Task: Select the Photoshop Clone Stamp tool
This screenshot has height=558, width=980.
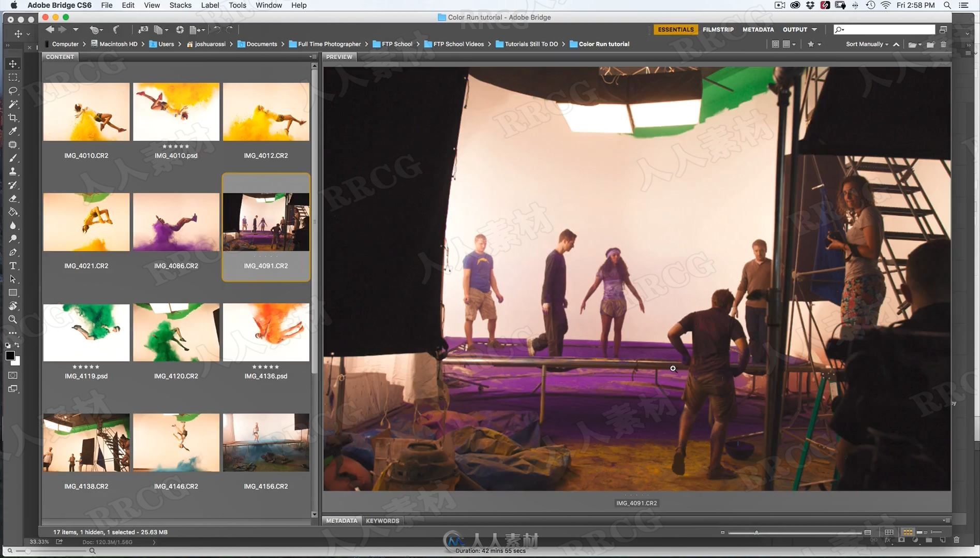Action: [x=13, y=171]
